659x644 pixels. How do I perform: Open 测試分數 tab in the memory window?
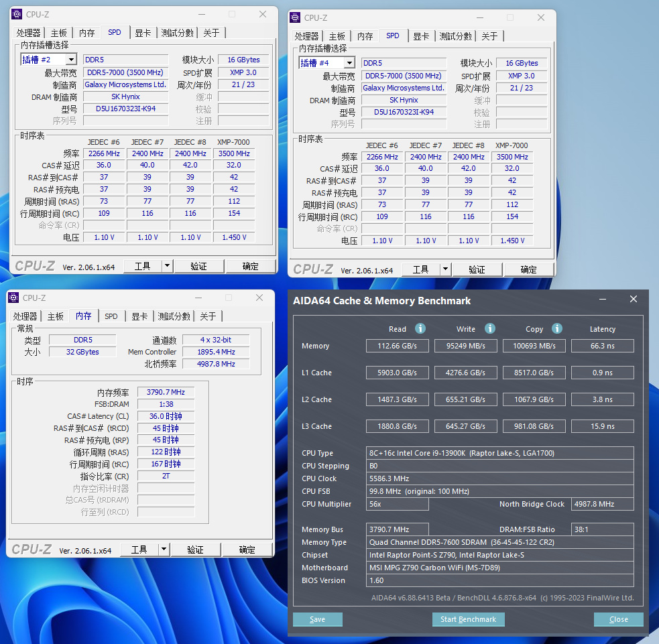pos(174,316)
